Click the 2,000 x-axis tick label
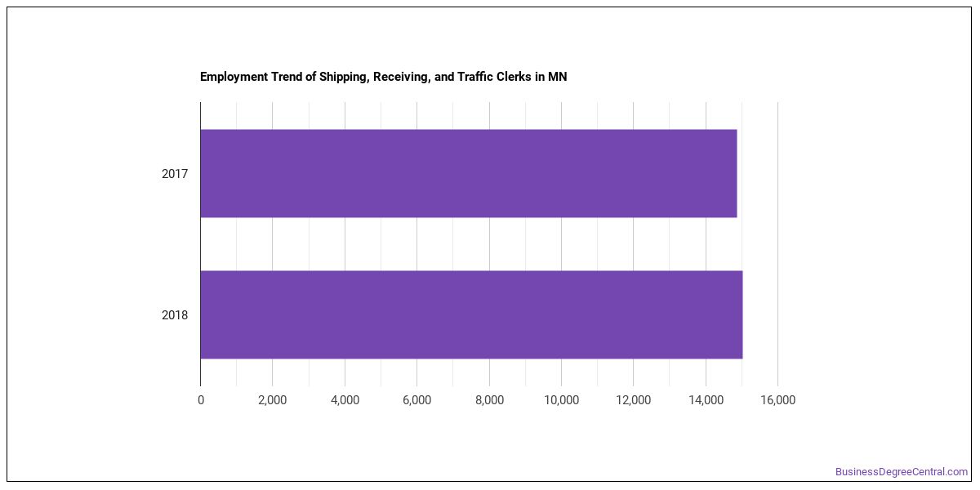 272,400
